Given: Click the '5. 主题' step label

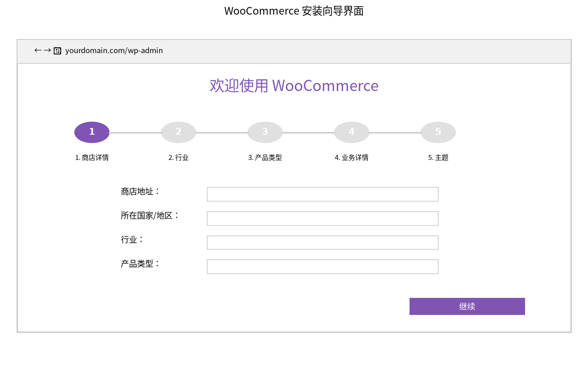Looking at the screenshot, I should (438, 158).
